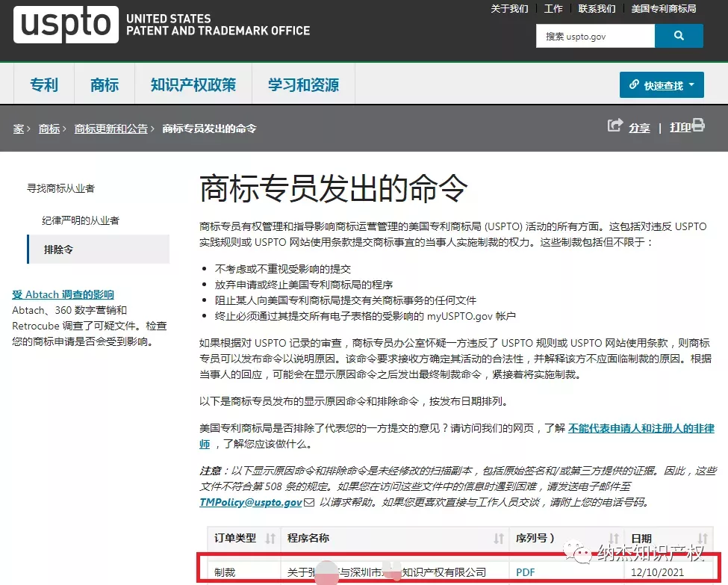This screenshot has height=585, width=728.
Task: Click the USPTO logo
Action: [66, 25]
